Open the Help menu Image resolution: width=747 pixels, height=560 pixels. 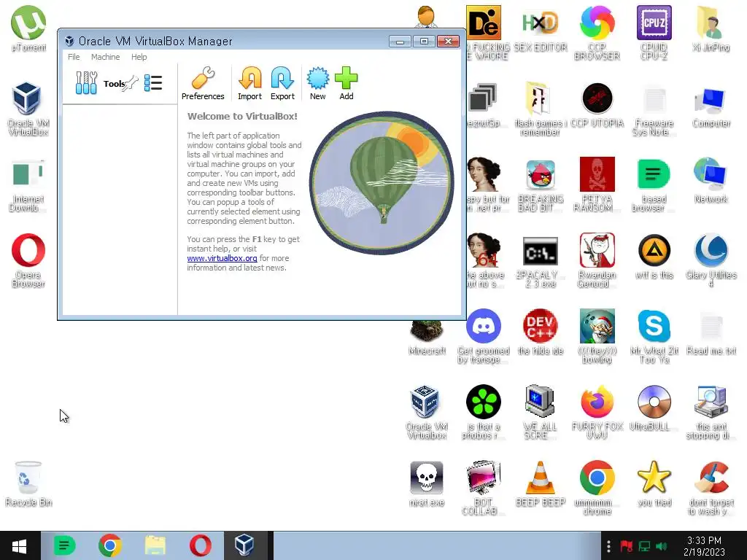point(139,57)
